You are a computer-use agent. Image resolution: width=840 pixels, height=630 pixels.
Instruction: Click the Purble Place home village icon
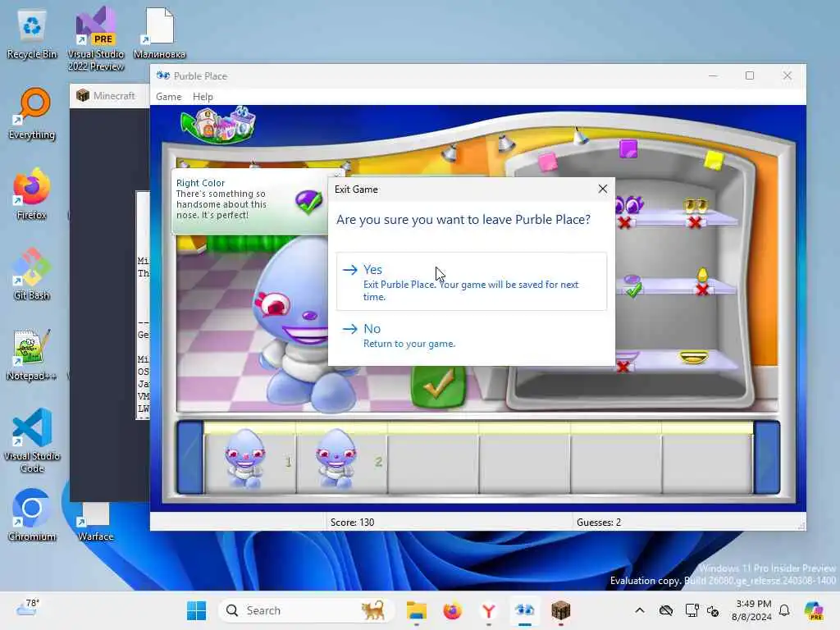tap(218, 125)
